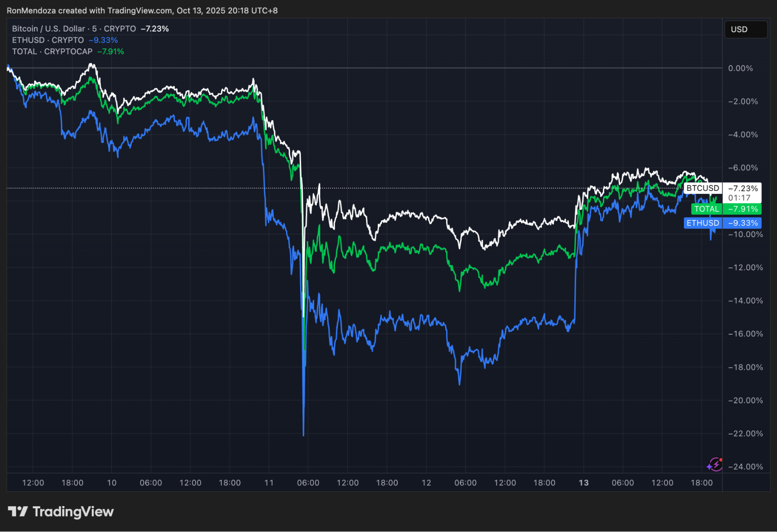This screenshot has height=532, width=777.
Task: Click the 0.00% baseline axis label
Action: tap(740, 68)
